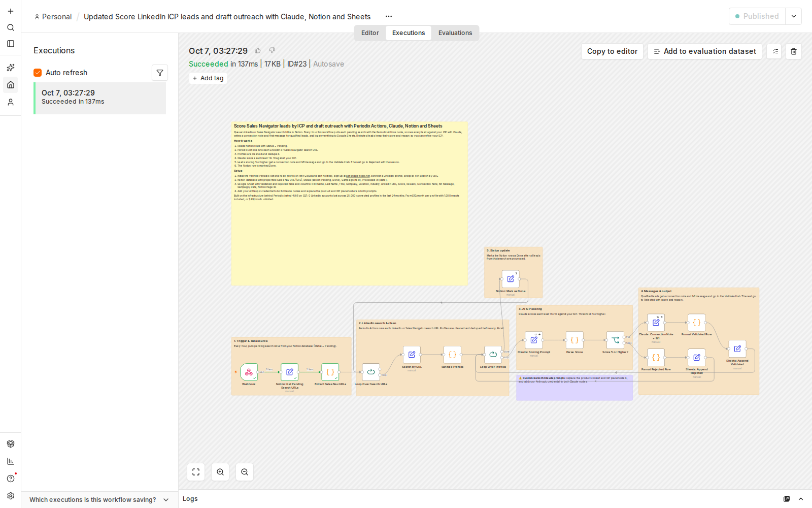
Task: Toggle the sidebar panel icon
Action: point(11,44)
